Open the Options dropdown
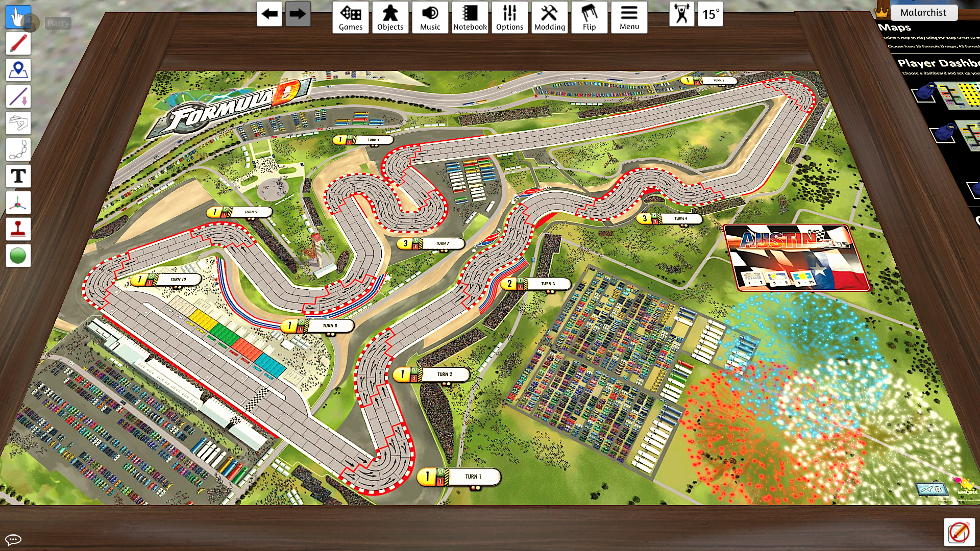980x551 pixels. coord(509,17)
